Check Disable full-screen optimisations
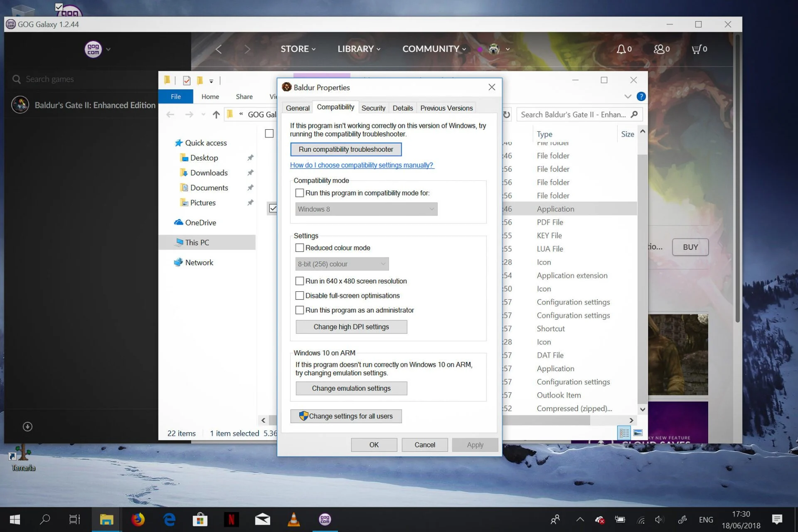The height and width of the screenshot is (532, 798). pyautogui.click(x=299, y=296)
